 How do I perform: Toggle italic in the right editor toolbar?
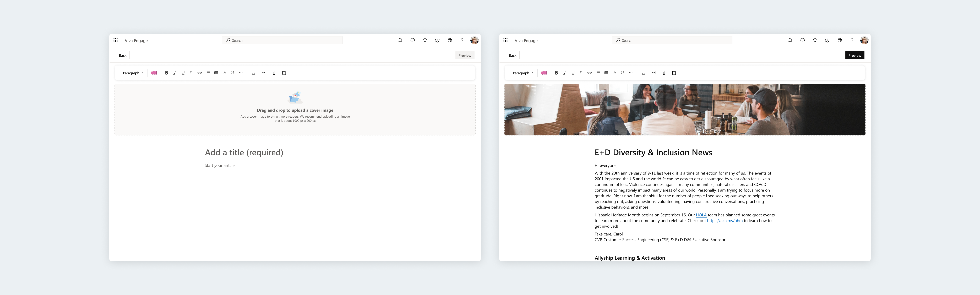[x=565, y=73]
